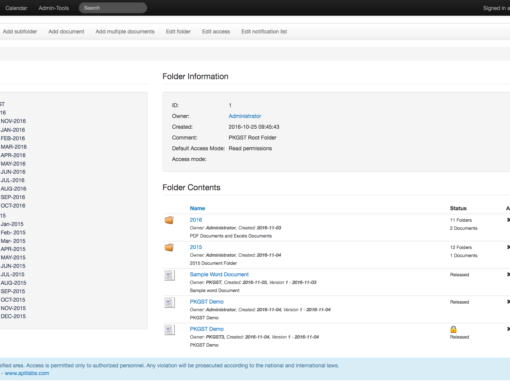Viewport: 510px width, 382px height.
Task: Select OCT-2015 in the folder tree
Action: coord(13,300)
